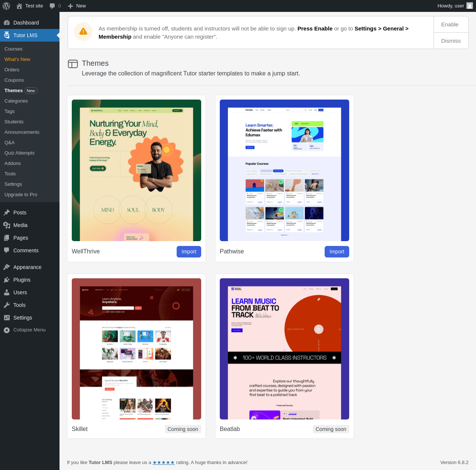
Task: Import the WellThrive theme
Action: pos(189,252)
